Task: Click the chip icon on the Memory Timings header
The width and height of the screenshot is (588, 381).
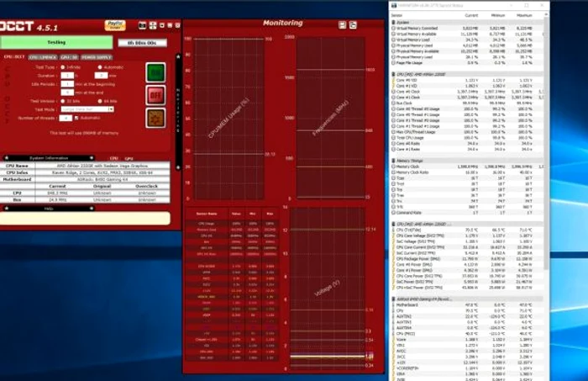Action: 393,161
